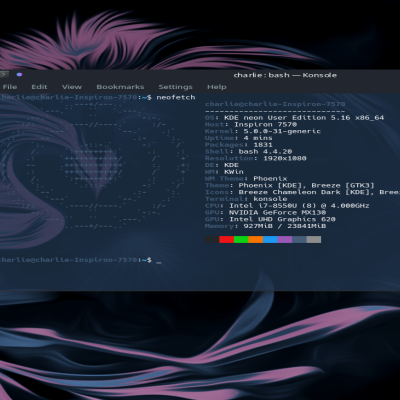The image size is (400, 400).
Task: Click the CPU line 'Intel i7-8550U (8) @ 4.000GHz'
Action: 299,206
